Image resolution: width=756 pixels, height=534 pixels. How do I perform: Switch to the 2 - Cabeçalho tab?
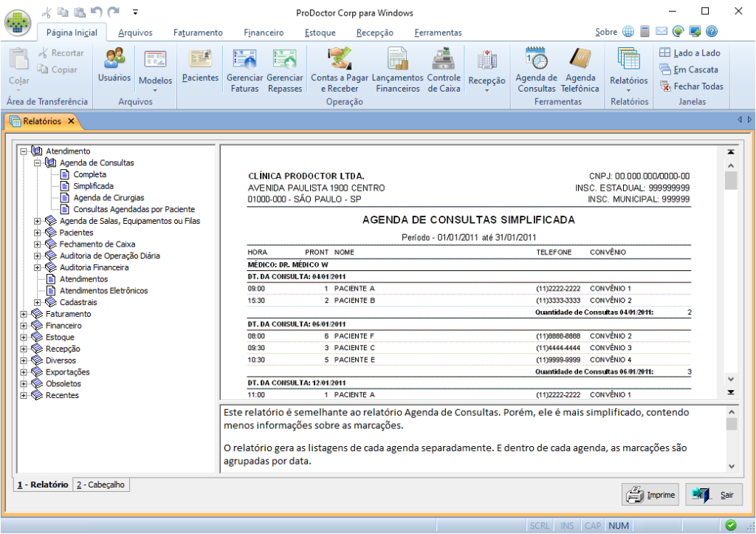click(x=100, y=485)
